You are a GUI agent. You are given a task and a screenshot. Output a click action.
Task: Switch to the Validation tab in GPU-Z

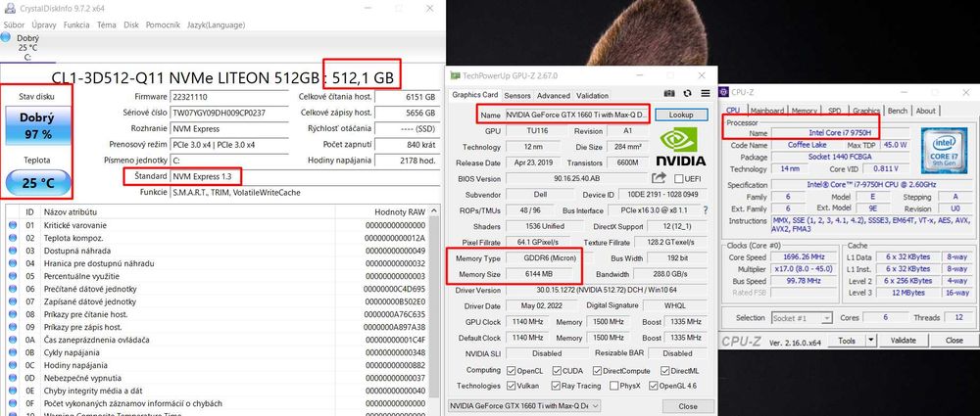[592, 96]
